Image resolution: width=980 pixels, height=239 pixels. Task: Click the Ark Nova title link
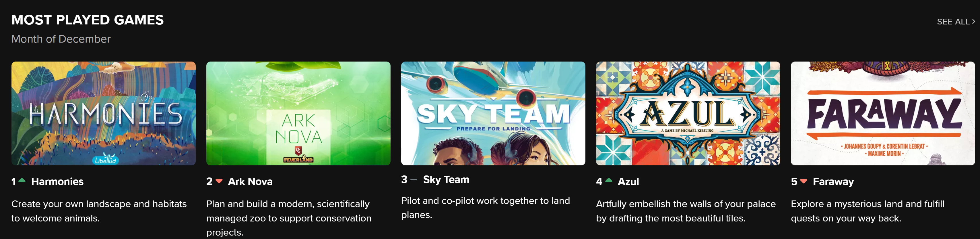point(250,181)
